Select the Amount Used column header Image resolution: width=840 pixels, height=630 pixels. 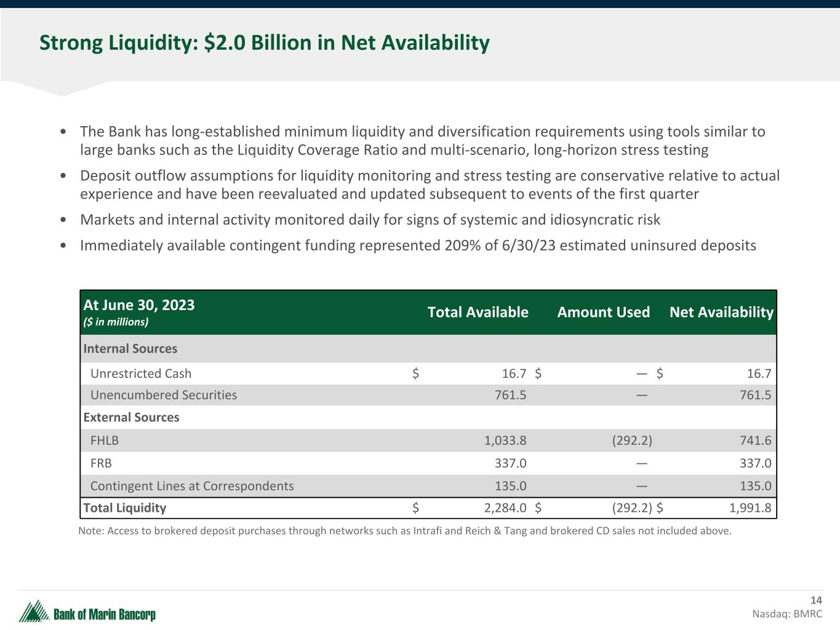603,313
